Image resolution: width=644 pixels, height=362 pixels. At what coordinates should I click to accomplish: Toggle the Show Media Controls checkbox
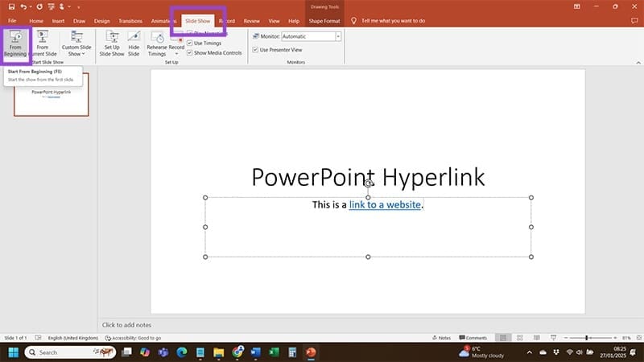point(190,53)
